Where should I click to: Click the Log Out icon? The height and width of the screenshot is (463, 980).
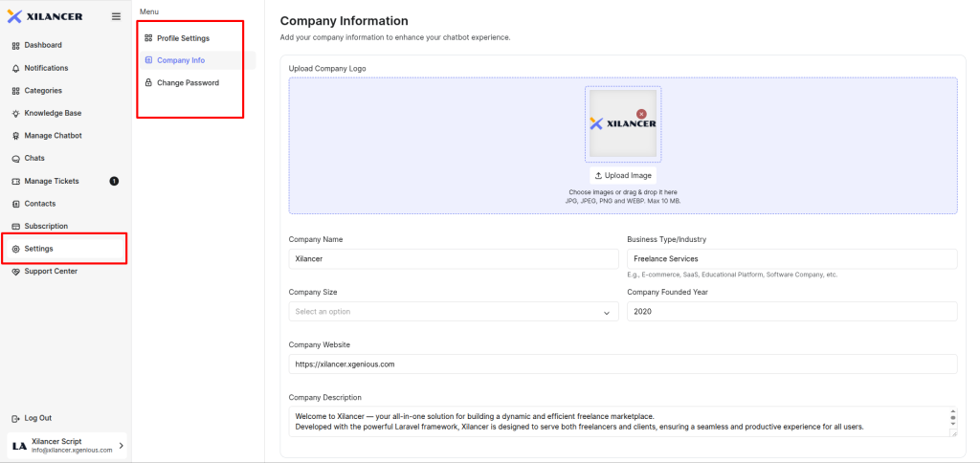click(16, 418)
